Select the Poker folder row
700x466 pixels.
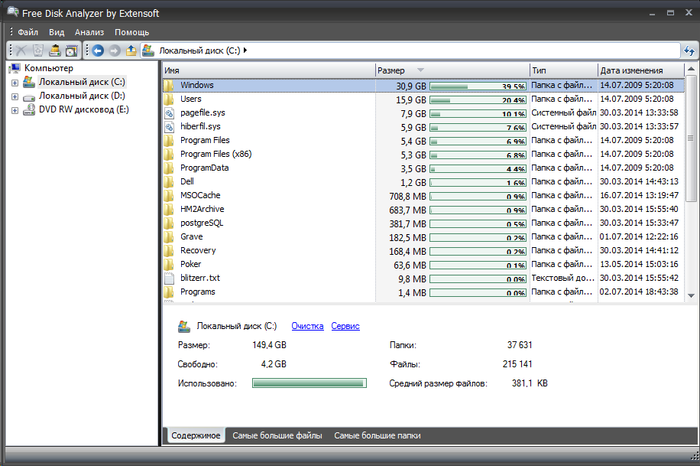tap(423, 264)
